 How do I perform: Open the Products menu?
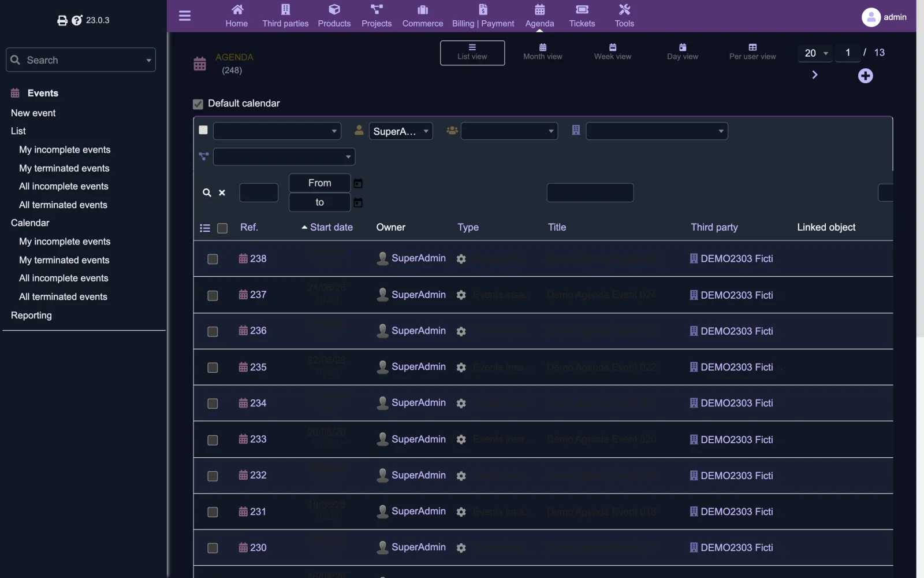pos(334,16)
